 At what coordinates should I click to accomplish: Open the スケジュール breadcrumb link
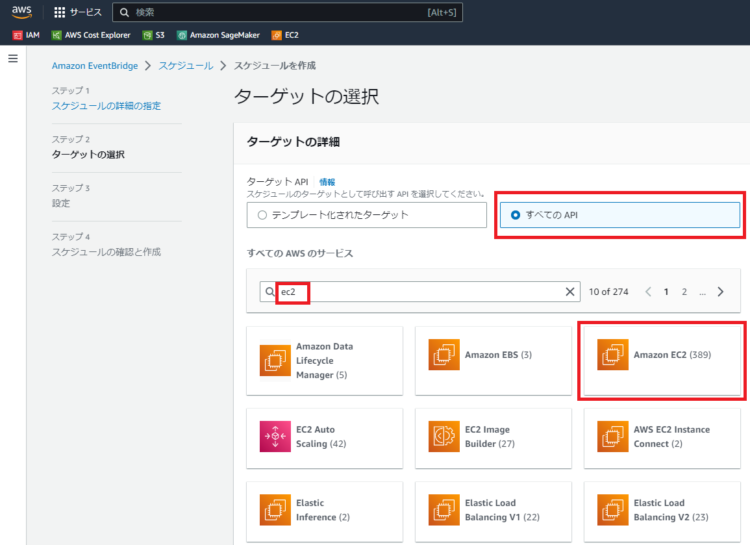(x=186, y=66)
